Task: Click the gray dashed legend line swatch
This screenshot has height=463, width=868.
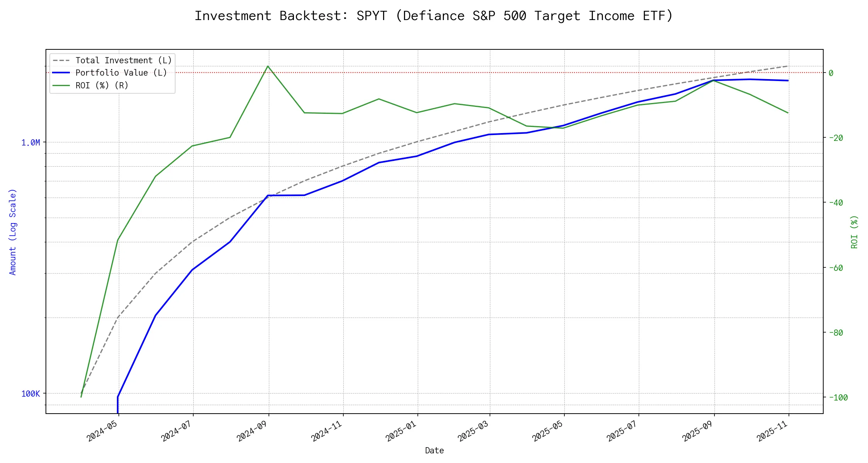Action: [61, 61]
